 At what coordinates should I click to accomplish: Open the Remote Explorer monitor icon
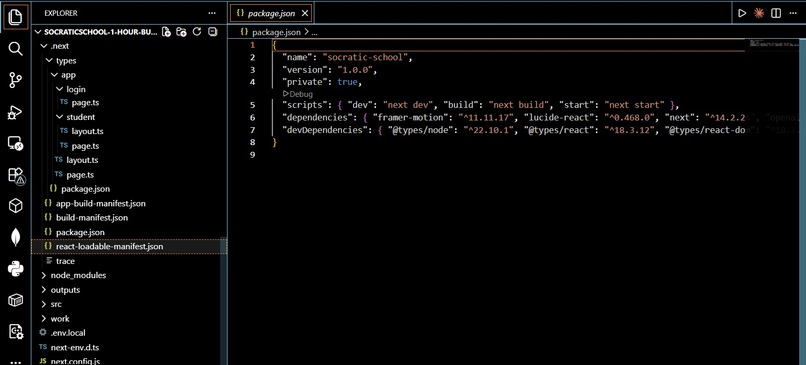[15, 143]
